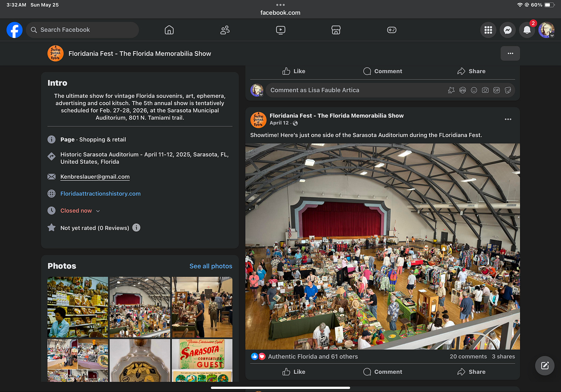Share the Showtime post
Screen dimensions: 561x392
471,372
